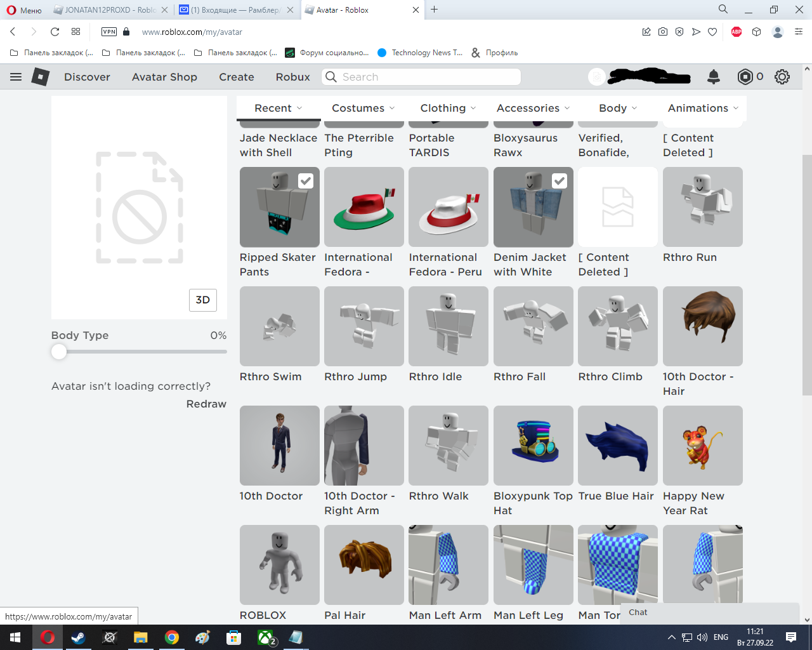Select the Happy New Year Rat thumbnail

click(x=703, y=446)
